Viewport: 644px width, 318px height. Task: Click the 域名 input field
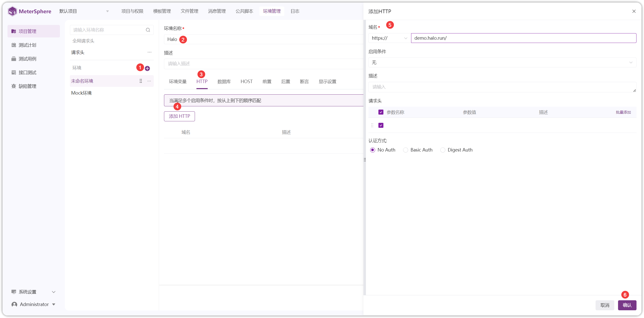click(523, 38)
